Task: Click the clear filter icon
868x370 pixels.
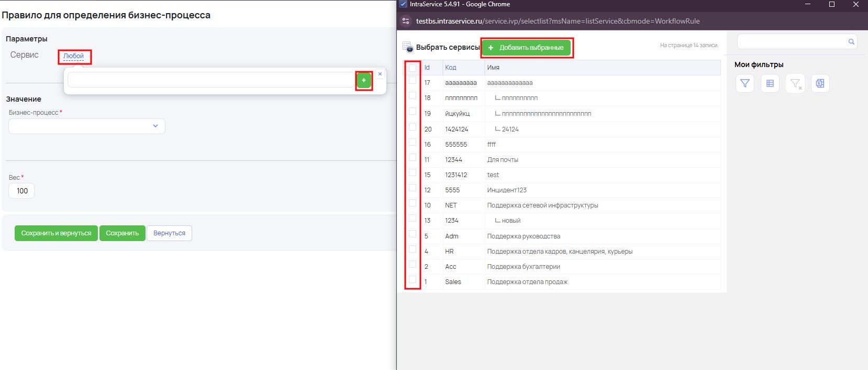Action: click(x=795, y=83)
